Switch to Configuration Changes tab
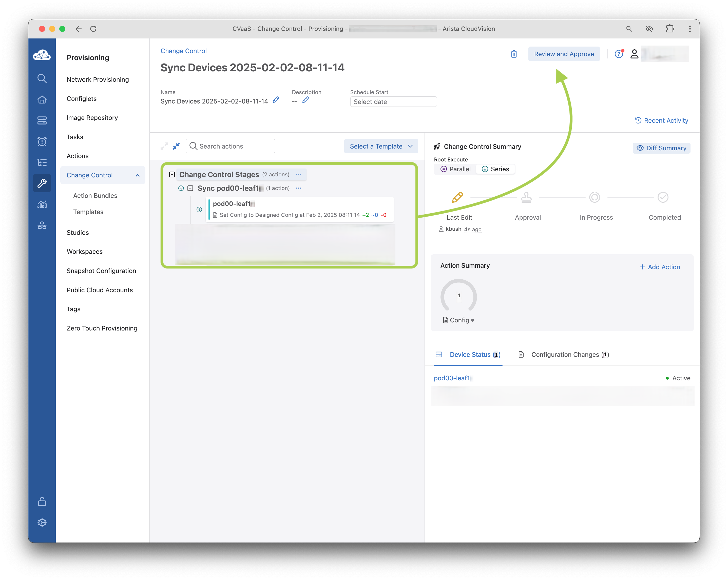Viewport: 728px width, 580px height. [564, 355]
